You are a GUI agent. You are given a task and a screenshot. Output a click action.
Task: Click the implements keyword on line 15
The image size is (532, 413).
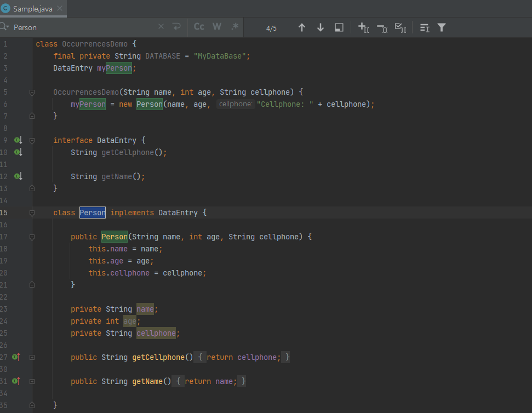pyautogui.click(x=132, y=213)
